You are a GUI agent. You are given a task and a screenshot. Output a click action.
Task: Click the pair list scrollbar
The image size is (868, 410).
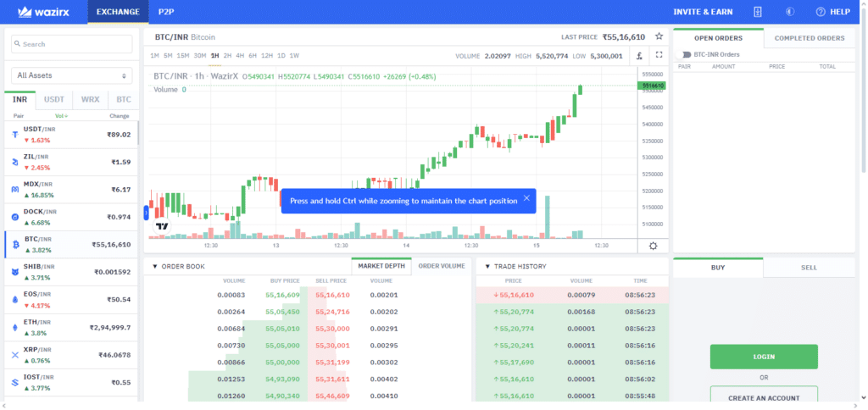[138, 133]
